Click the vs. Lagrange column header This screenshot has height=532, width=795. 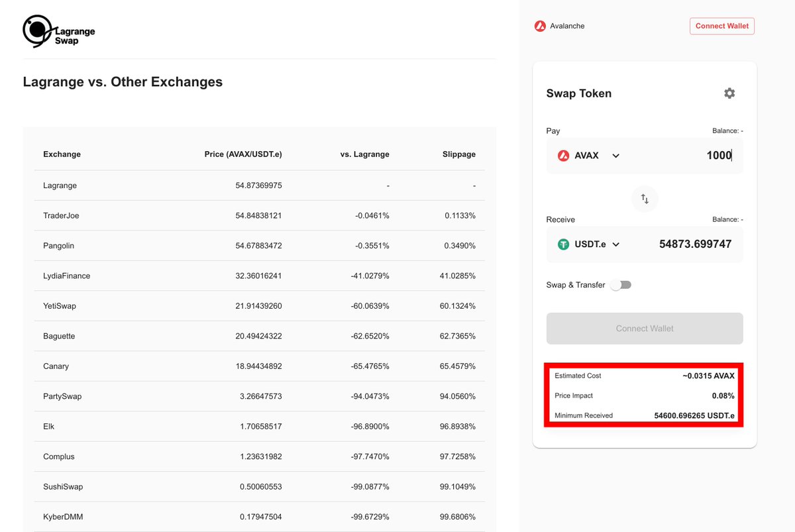click(365, 154)
